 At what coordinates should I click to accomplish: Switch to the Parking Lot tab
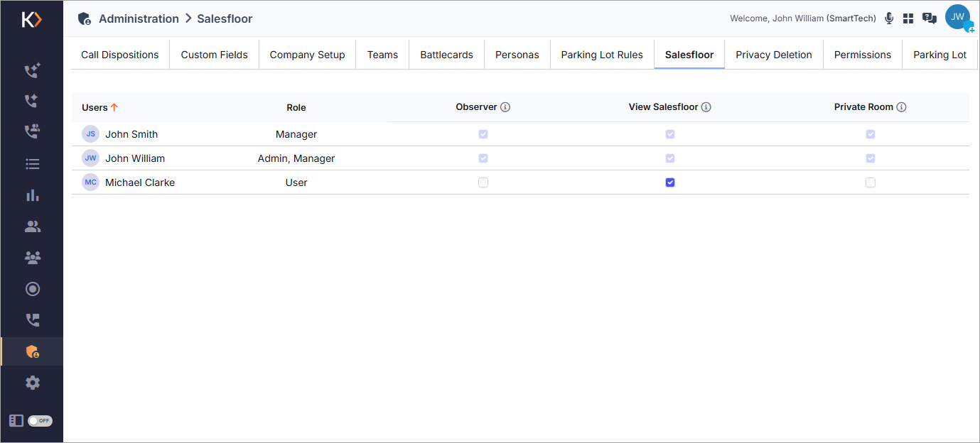pos(940,55)
